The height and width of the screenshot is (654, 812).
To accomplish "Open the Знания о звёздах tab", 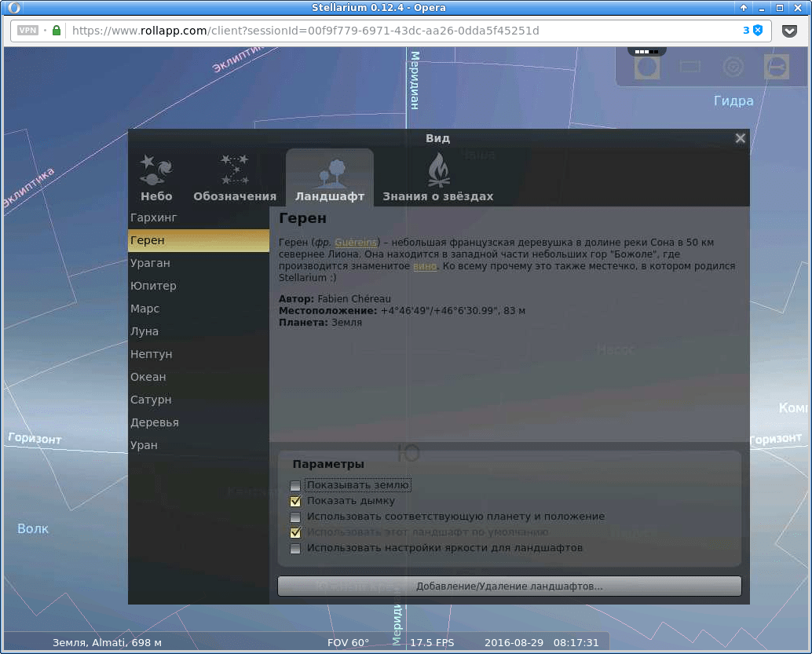I will (x=437, y=177).
